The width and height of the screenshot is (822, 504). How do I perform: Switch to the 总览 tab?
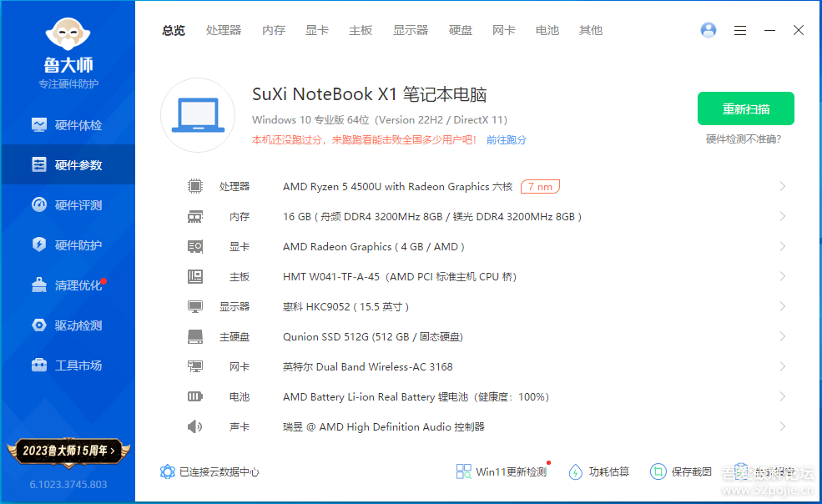[174, 30]
